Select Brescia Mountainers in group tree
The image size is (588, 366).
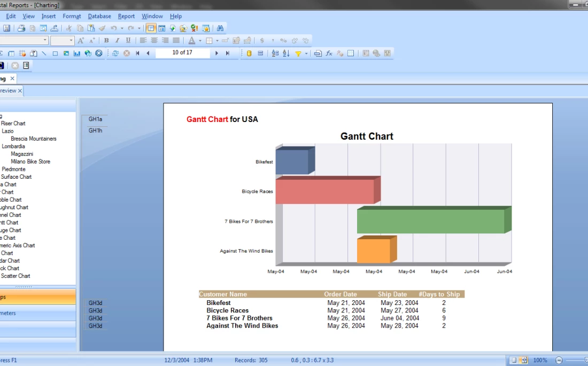[33, 139]
